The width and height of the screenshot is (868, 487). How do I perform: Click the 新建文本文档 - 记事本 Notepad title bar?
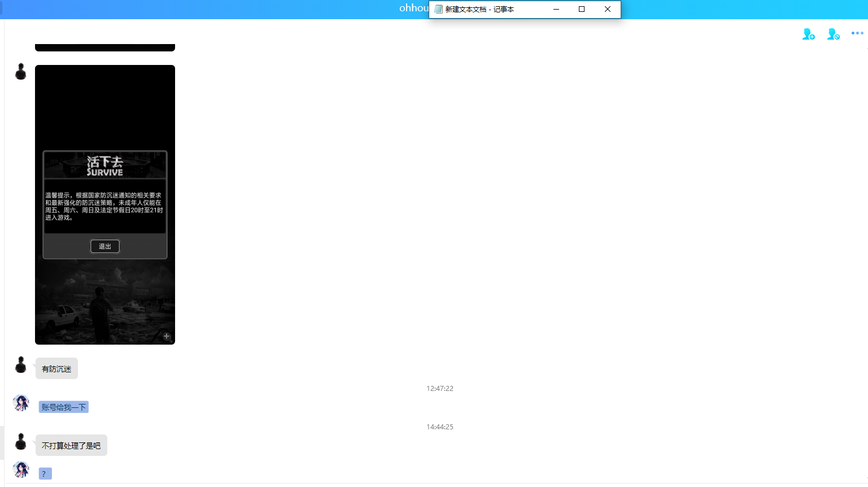(525, 9)
